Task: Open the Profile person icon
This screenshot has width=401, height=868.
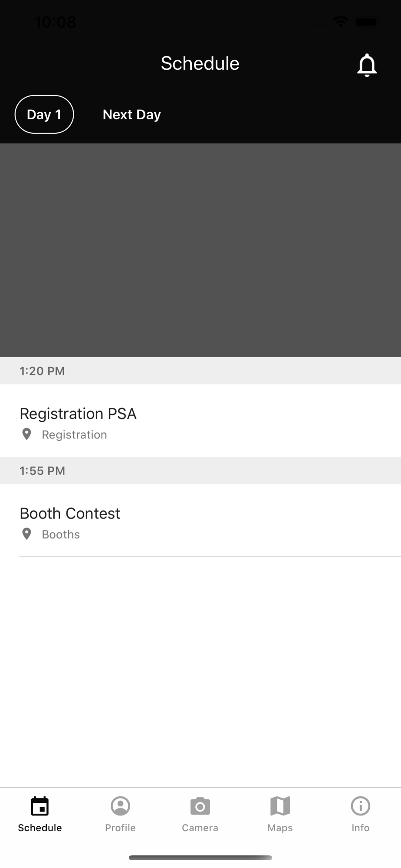Action: point(120,806)
